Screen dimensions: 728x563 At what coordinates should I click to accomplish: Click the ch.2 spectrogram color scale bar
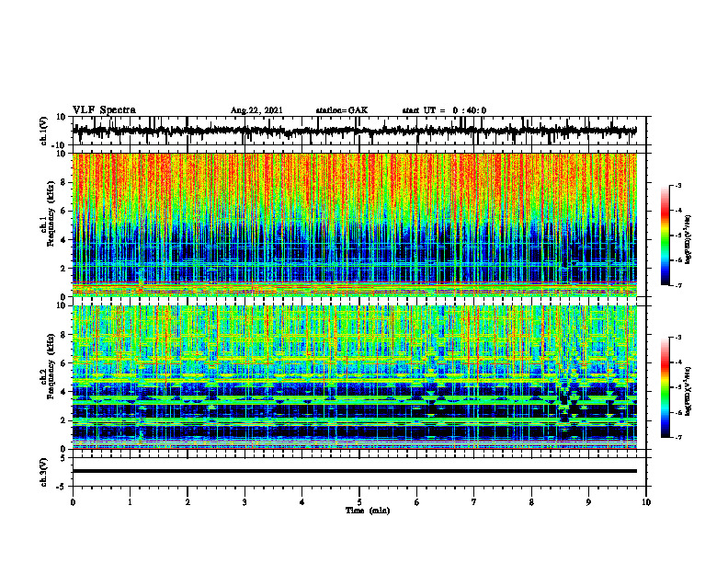click(665, 387)
